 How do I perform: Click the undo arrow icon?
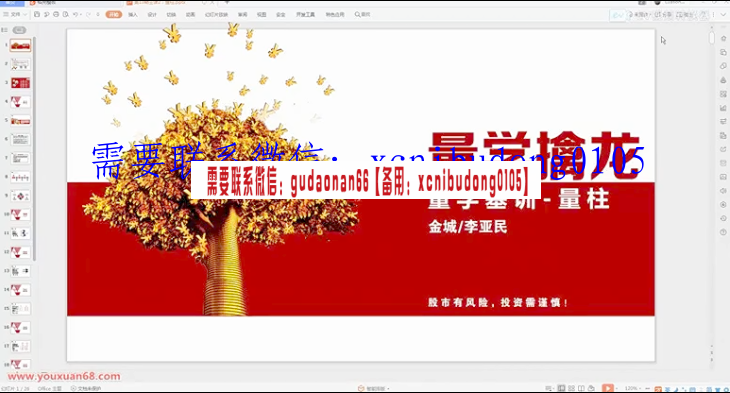pyautogui.click(x=75, y=14)
